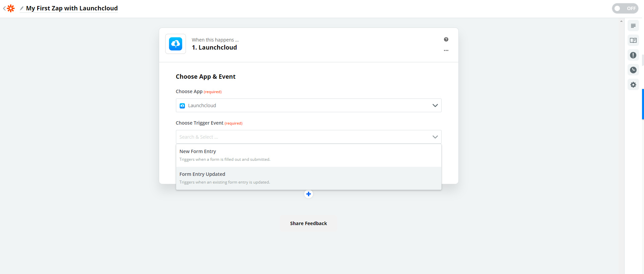644x274 pixels.
Task: Open the book-style guide icon in sidebar
Action: click(x=633, y=41)
